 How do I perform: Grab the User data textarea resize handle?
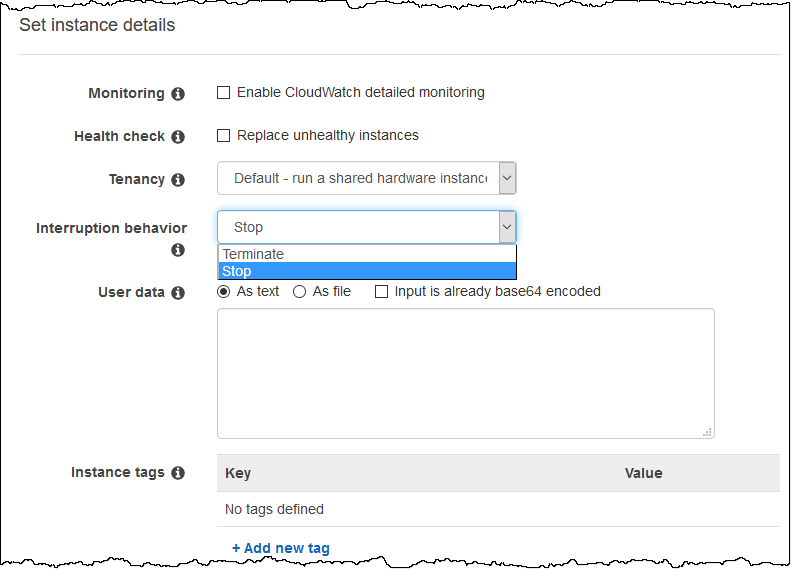[708, 432]
